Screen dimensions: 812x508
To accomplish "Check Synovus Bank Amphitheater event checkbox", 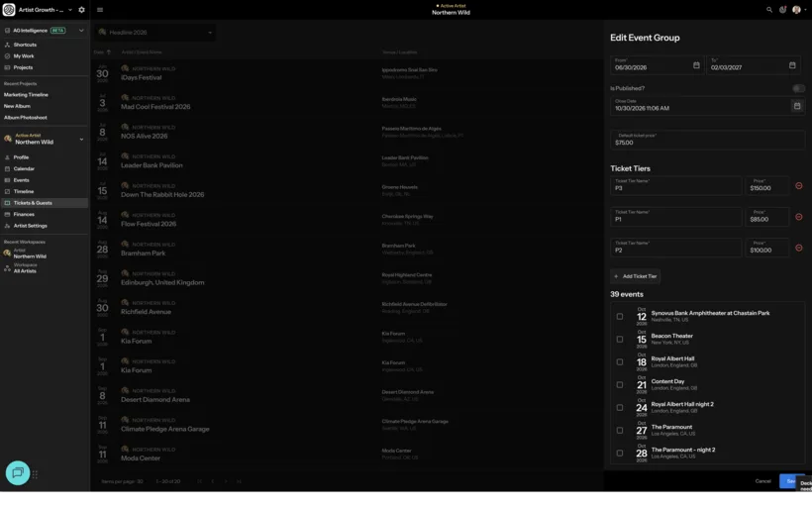I will [619, 317].
